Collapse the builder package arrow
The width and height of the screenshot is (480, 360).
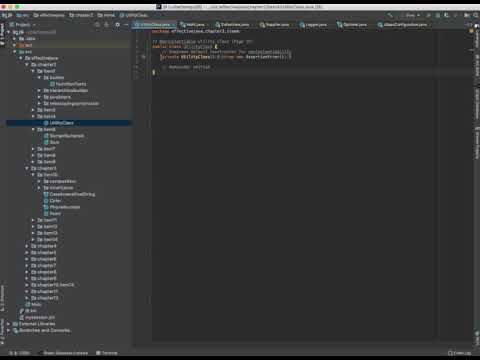click(39, 78)
